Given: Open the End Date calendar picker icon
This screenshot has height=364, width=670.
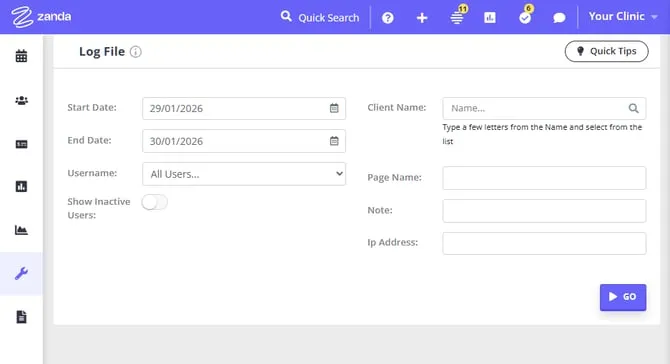Looking at the screenshot, I should [x=334, y=141].
